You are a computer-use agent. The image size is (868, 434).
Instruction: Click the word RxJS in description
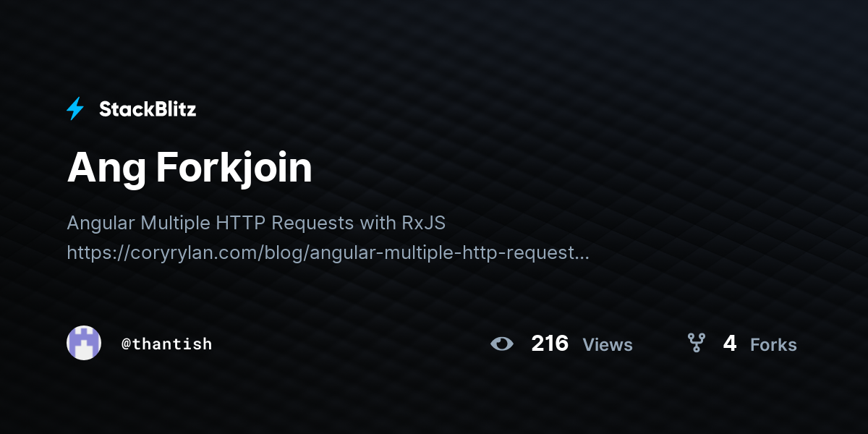coord(424,223)
